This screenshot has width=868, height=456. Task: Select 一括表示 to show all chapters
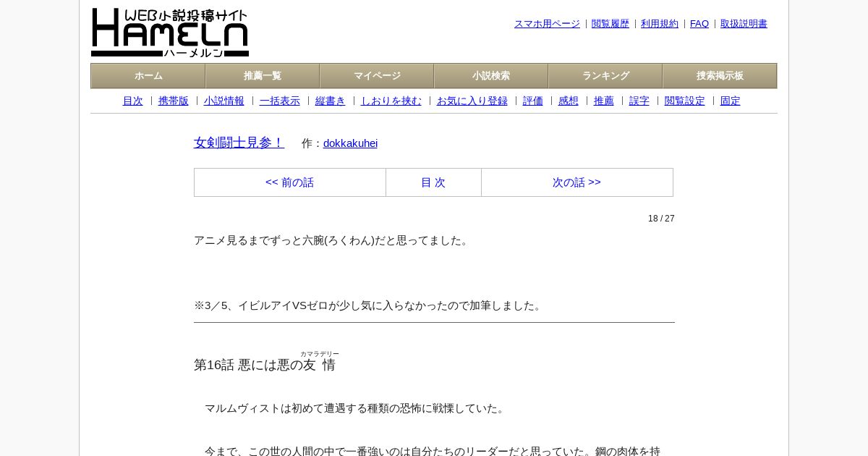(280, 101)
